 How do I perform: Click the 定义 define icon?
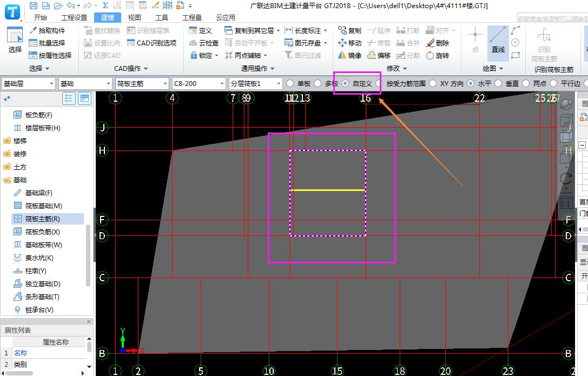(x=193, y=30)
